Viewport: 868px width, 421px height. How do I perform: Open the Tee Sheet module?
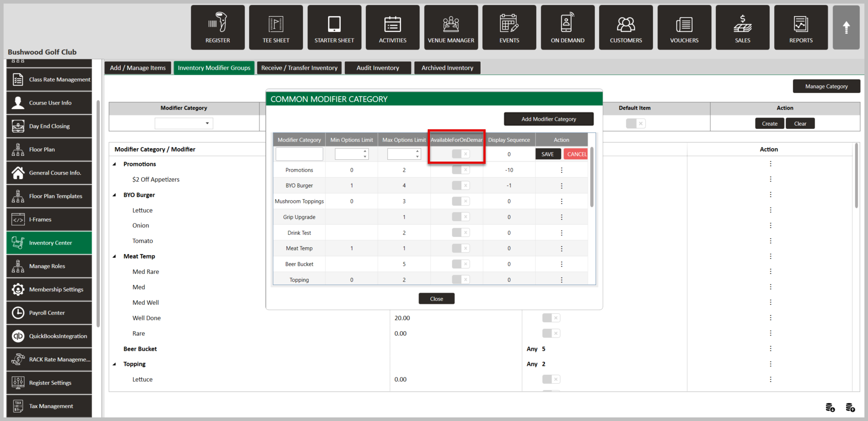coord(276,27)
